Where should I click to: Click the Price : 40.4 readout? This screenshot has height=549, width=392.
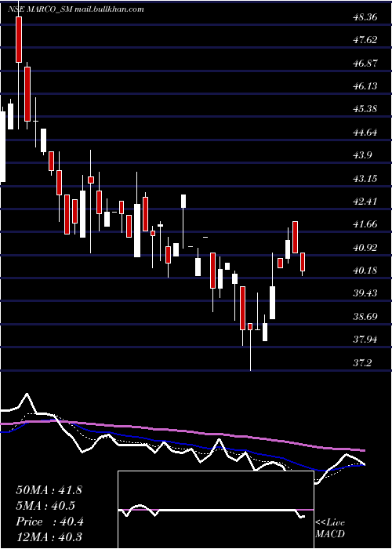49,522
